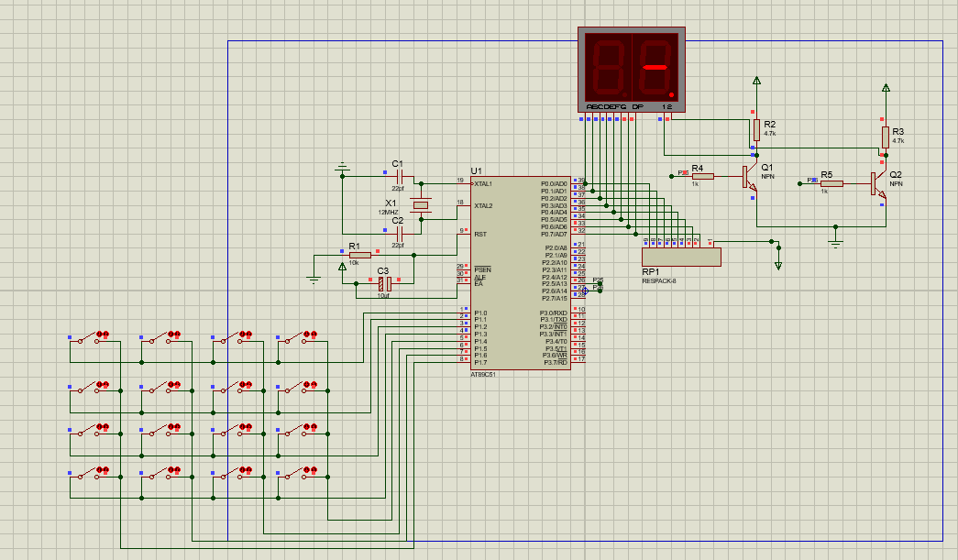Select the power terminal above R3
Screen dimensions: 958x560
pos(886,88)
